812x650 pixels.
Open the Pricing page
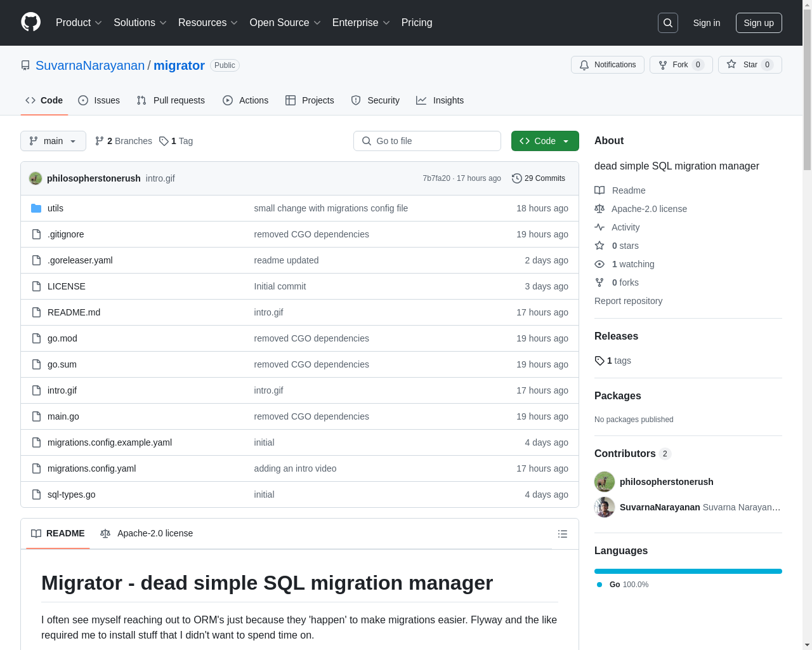[x=417, y=23]
